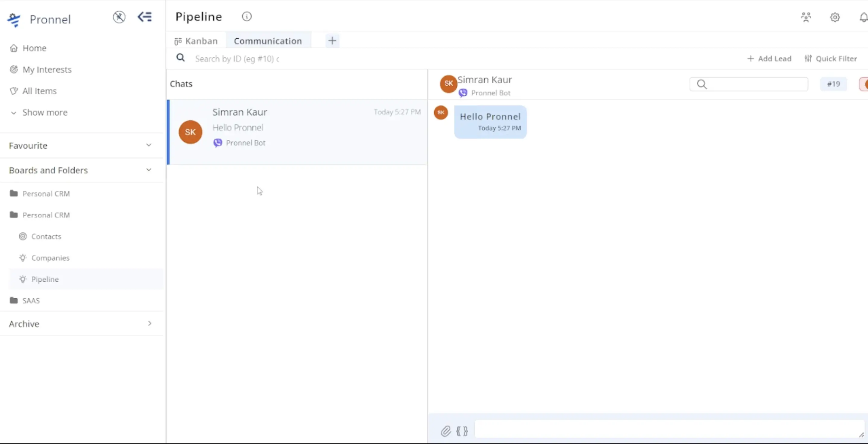868x444 pixels.
Task: Expand Show more in sidebar
Action: coord(39,113)
